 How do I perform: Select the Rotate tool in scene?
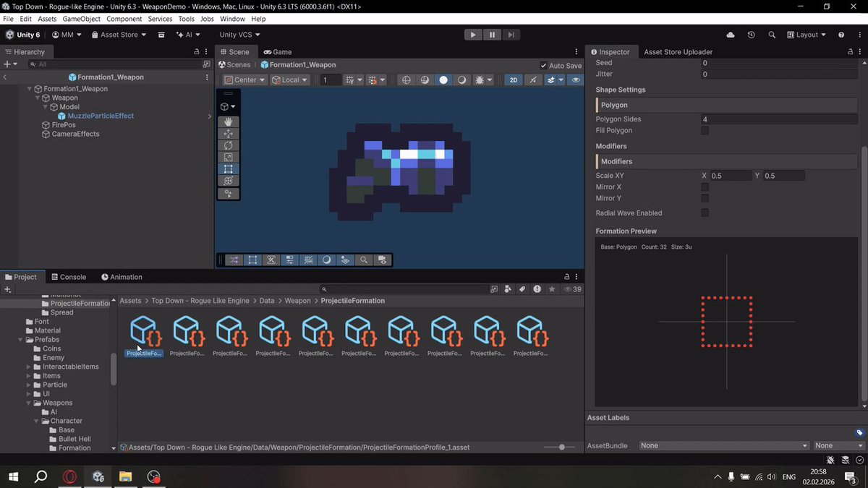pos(229,145)
